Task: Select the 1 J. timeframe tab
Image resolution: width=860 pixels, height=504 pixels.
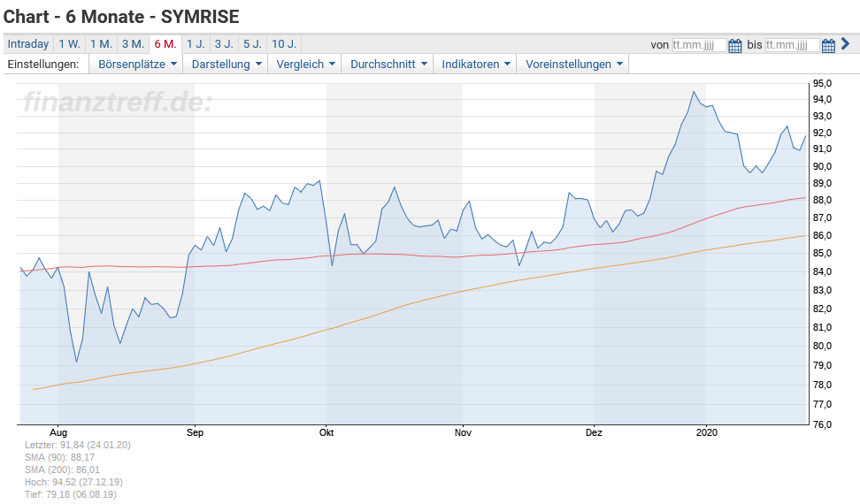Action: tap(196, 44)
